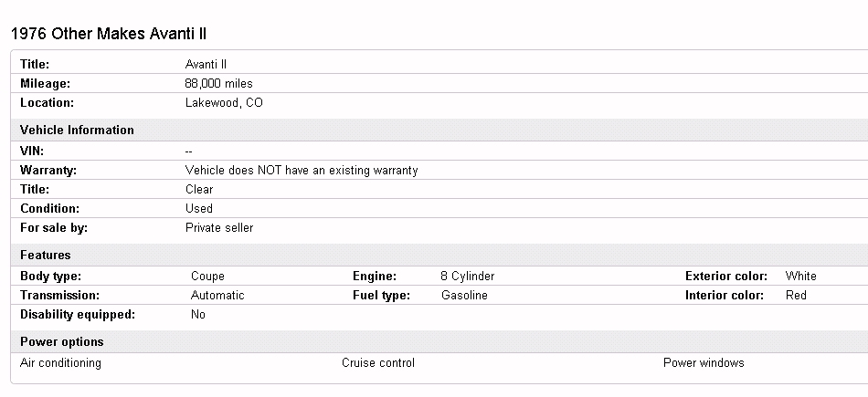The width and height of the screenshot is (868, 397).
Task: Click the "VIN:" label
Action: point(32,151)
